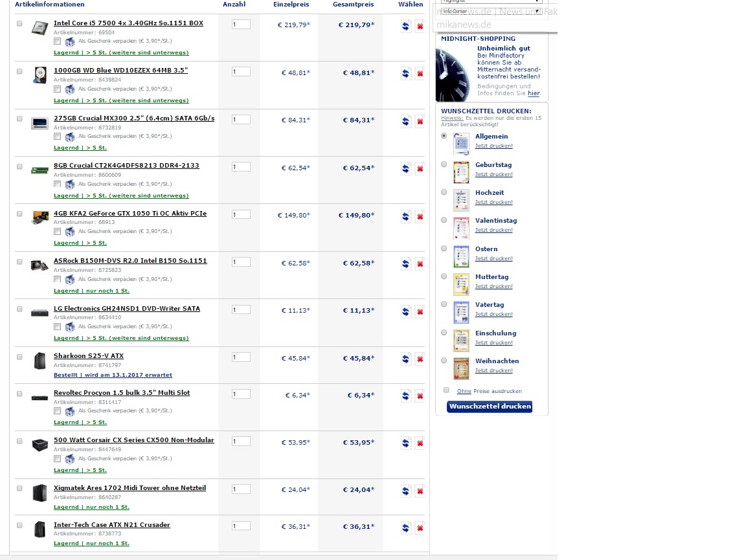Open the WD Blue hard drive thumbnail

[x=40, y=75]
